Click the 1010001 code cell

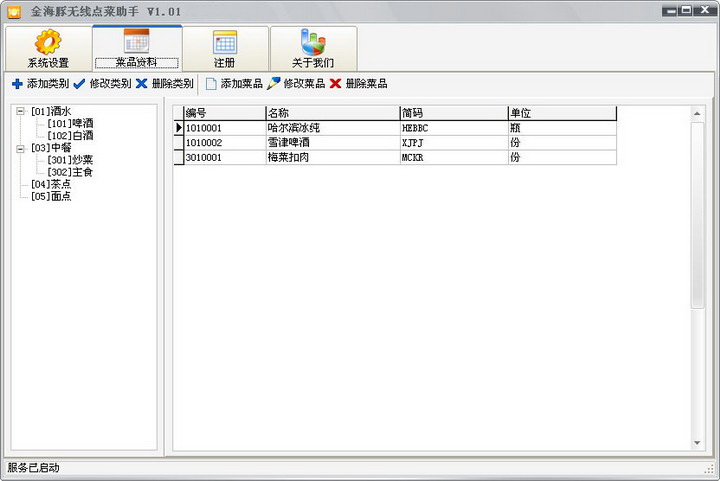pyautogui.click(x=225, y=128)
